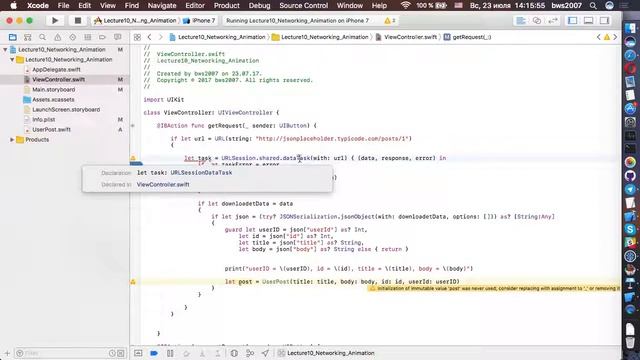
Task: Add new file with plus button
Action: (x=7, y=353)
